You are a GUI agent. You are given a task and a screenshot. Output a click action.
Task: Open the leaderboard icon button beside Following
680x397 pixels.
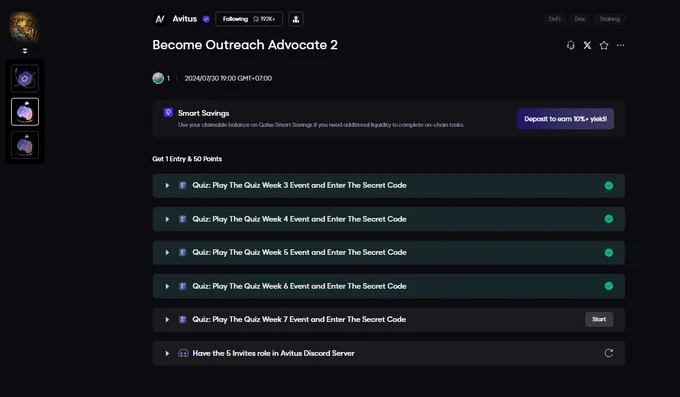click(x=296, y=19)
